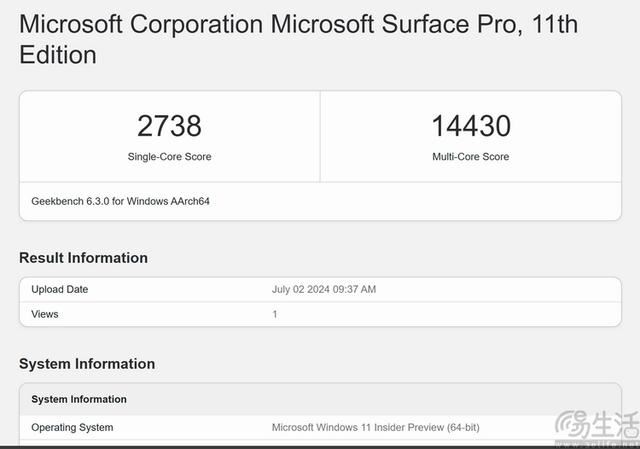Click the Geekbench 6.3.0 for Windows AArch64 text
640x449 pixels.
click(x=120, y=201)
